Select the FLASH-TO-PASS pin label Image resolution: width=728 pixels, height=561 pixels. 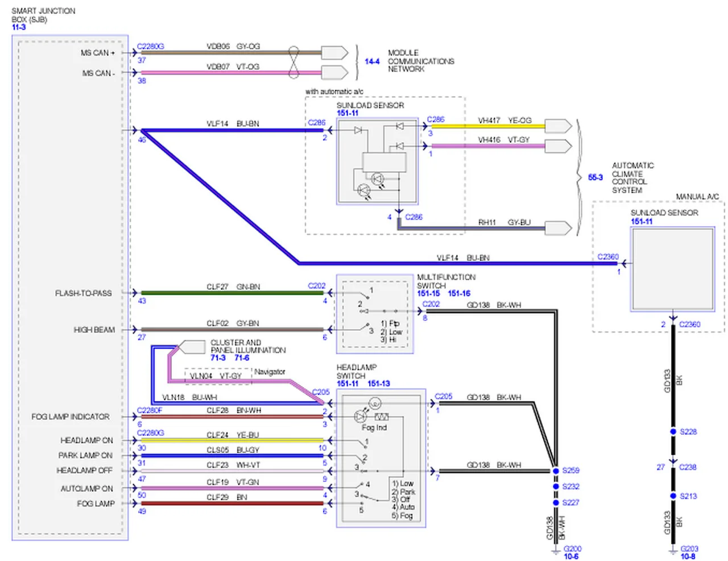point(84,293)
